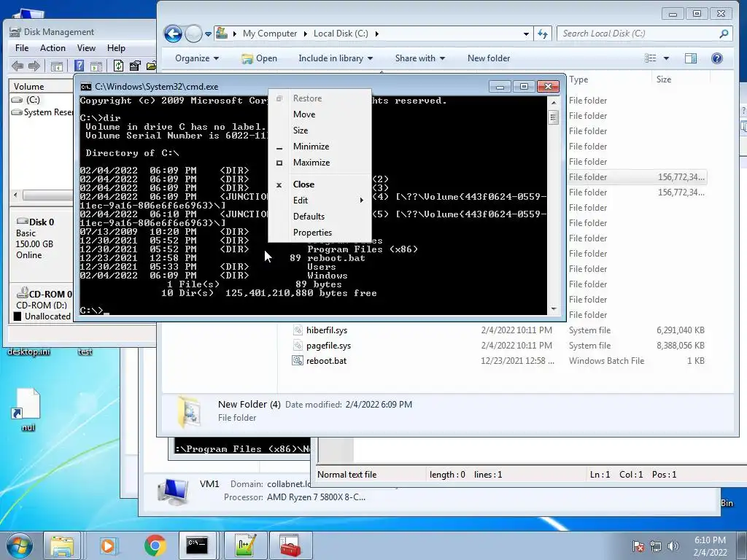Viewport: 747px width, 560px height.
Task: Click the search magnifier icon in Explorer
Action: click(x=724, y=34)
